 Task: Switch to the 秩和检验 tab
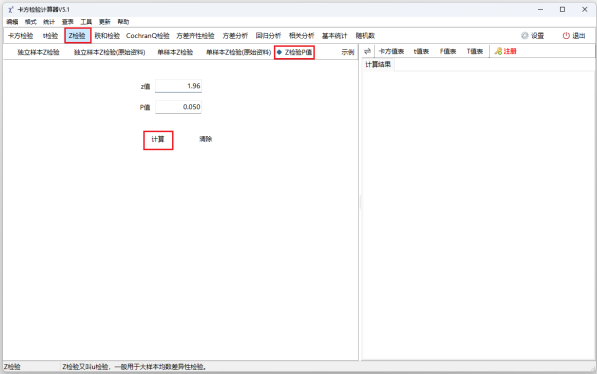(x=107, y=36)
